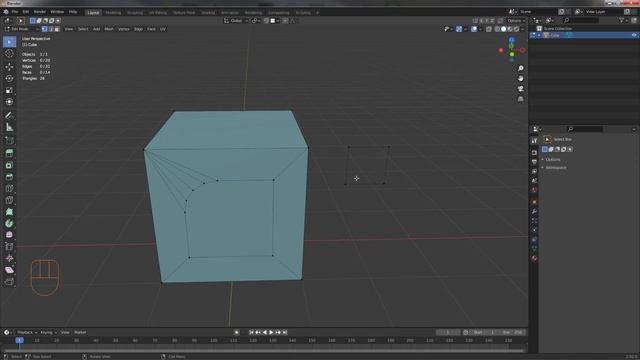Select the Select Box tool in the toolbar
The height and width of the screenshot is (360, 640).
click(x=9, y=42)
